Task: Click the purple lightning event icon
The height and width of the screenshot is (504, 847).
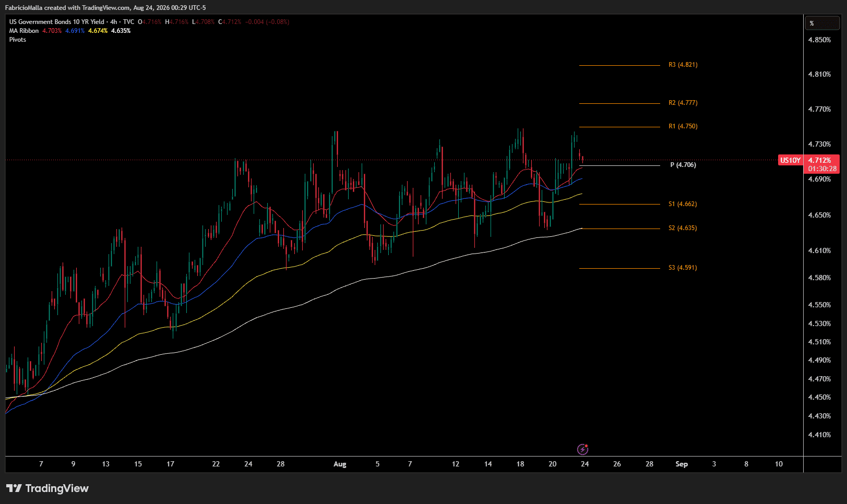Action: click(582, 449)
